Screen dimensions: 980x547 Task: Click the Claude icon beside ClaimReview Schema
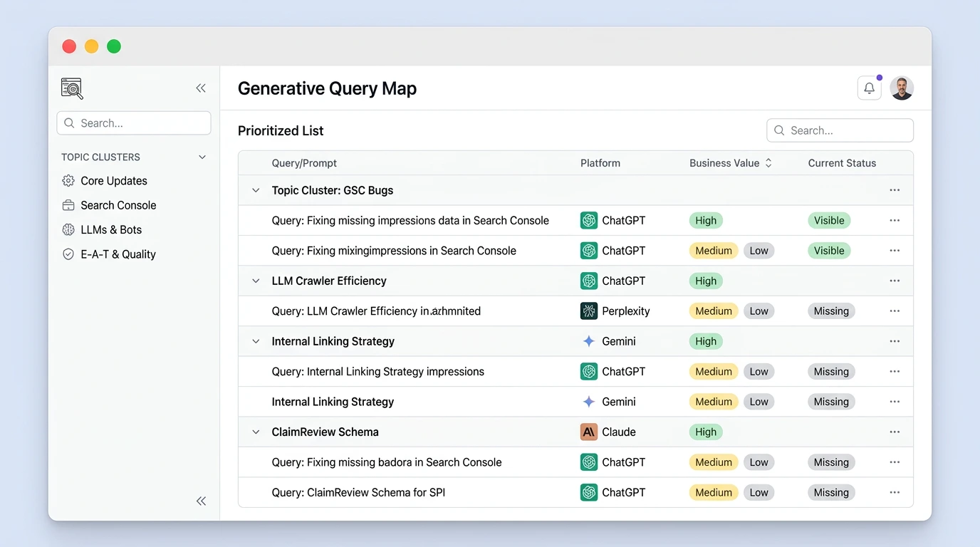(589, 432)
